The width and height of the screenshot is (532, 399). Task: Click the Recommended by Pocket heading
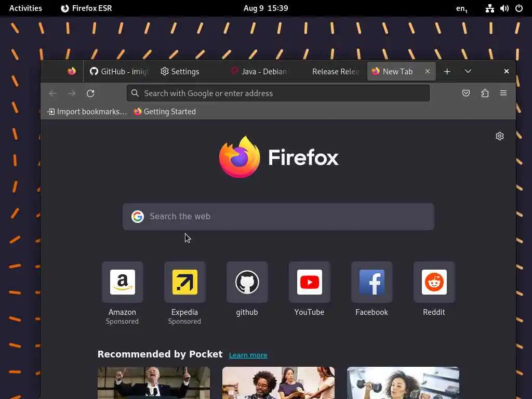[160, 354]
